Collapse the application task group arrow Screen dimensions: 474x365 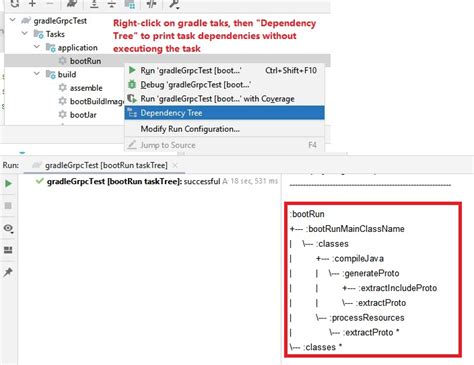37,47
